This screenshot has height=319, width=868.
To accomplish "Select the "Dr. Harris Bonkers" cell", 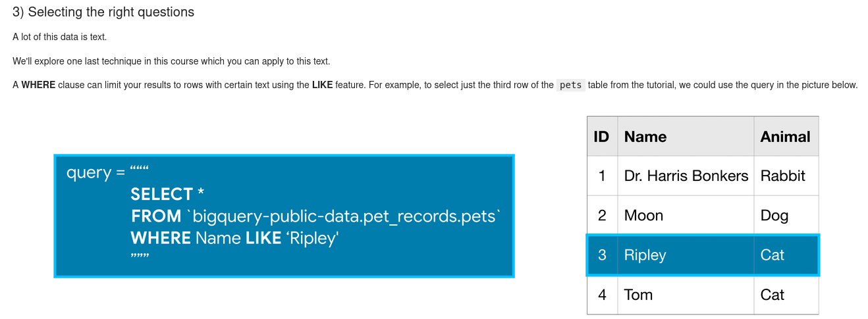I will (686, 176).
